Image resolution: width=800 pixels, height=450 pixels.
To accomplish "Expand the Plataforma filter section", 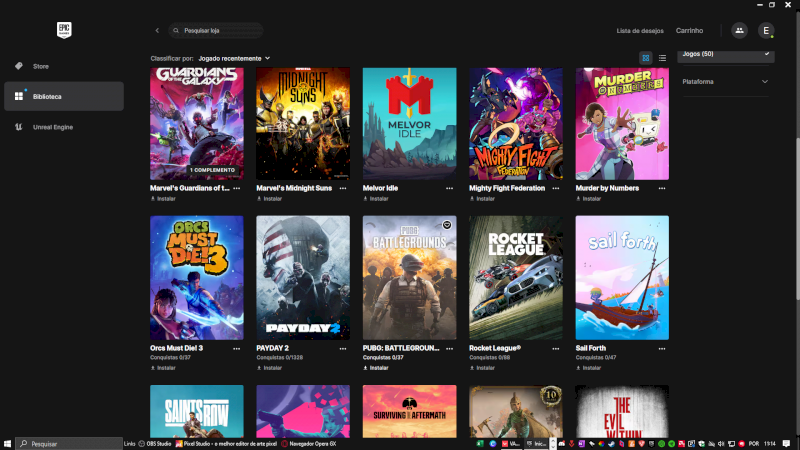I will coord(726,82).
